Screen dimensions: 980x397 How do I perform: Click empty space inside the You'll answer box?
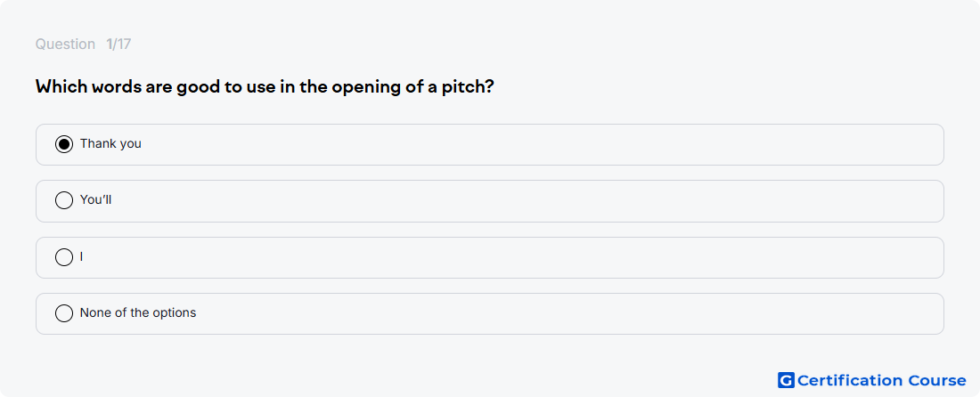(x=537, y=201)
